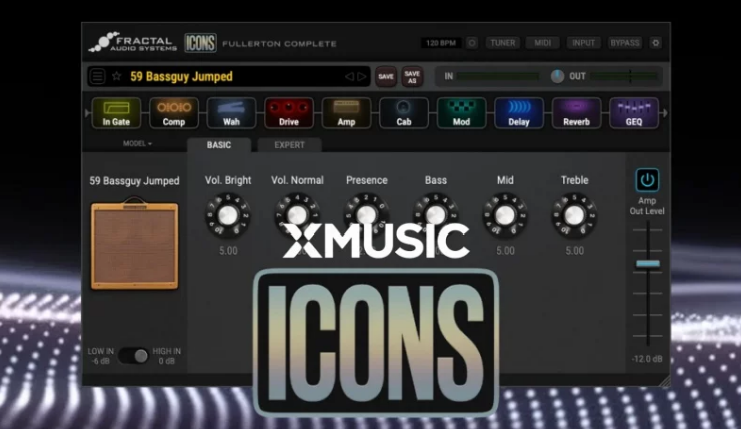This screenshot has width=741, height=429.
Task: Click the IN level meter
Action: 498,76
